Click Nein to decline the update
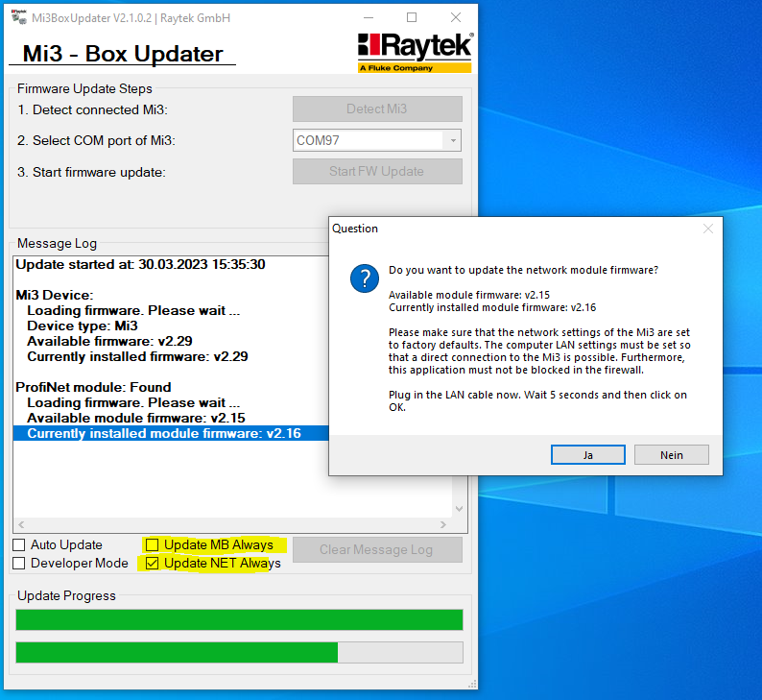The height and width of the screenshot is (700, 762). 671,455
